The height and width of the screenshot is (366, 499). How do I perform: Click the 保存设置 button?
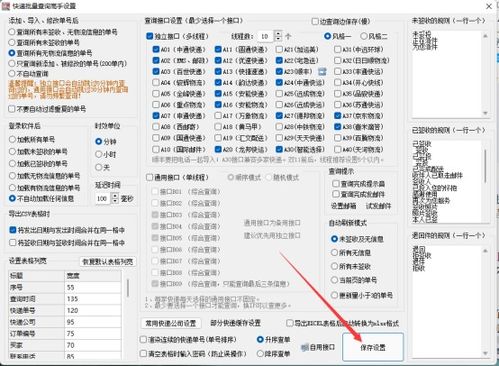click(x=373, y=347)
